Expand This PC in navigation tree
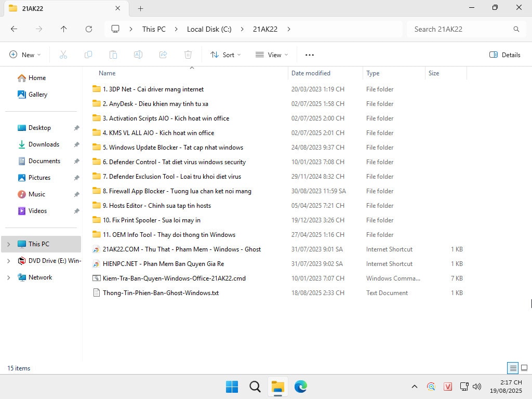Viewport: 532px width, 399px height. coord(8,244)
